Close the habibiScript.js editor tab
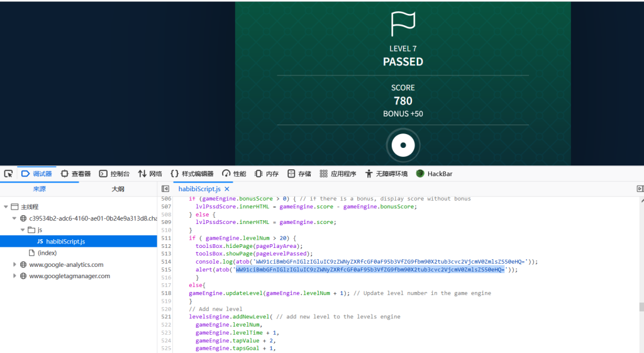Image resolution: width=644 pixels, height=353 pixels. (227, 189)
